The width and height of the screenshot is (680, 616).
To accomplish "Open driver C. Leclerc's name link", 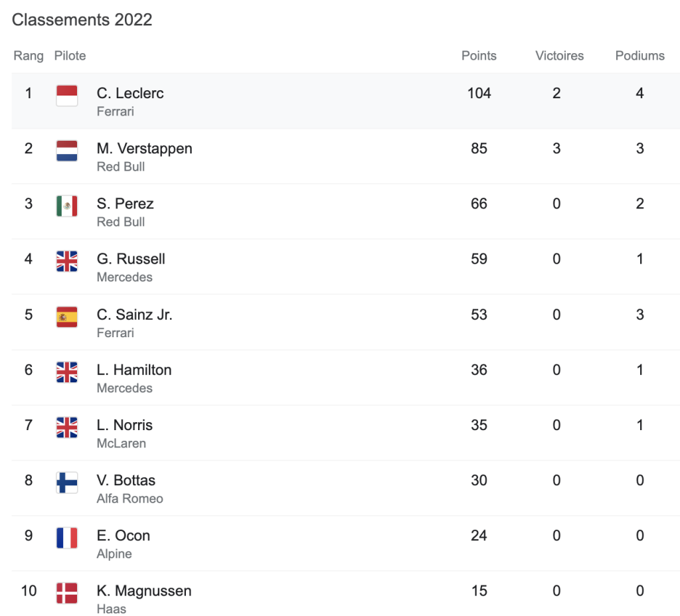I will click(130, 93).
